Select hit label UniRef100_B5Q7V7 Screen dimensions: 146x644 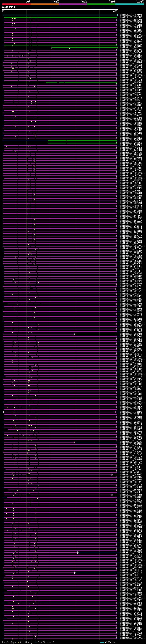pyautogui.click(x=131, y=181)
